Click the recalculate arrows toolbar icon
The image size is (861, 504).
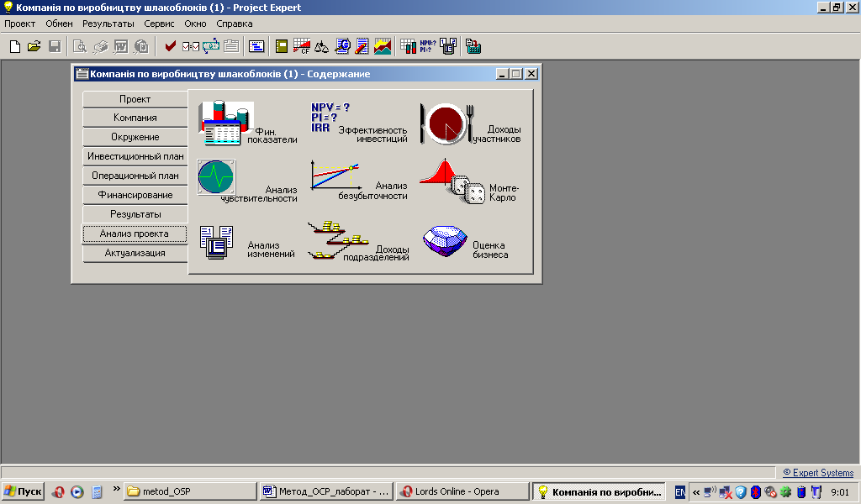click(x=211, y=46)
